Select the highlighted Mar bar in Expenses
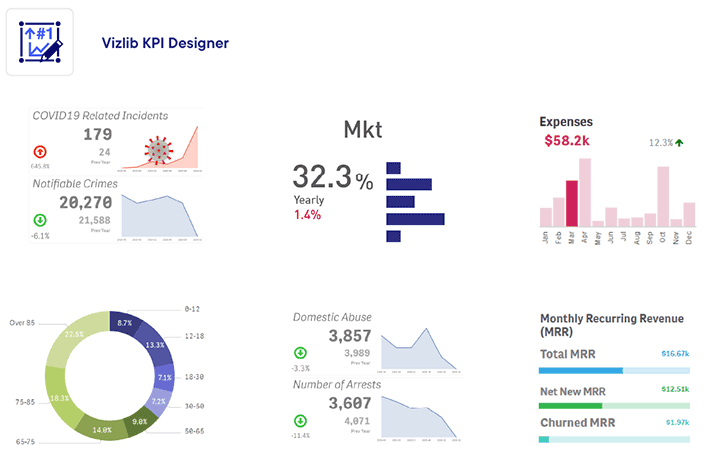 pos(572,203)
